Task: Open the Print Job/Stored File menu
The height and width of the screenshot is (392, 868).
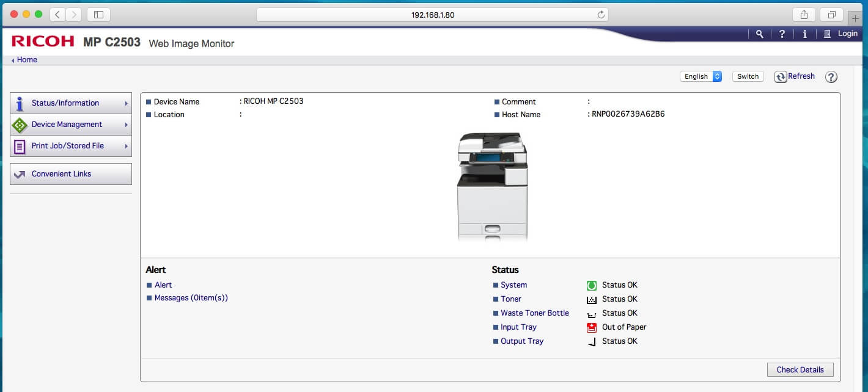Action: 71,146
